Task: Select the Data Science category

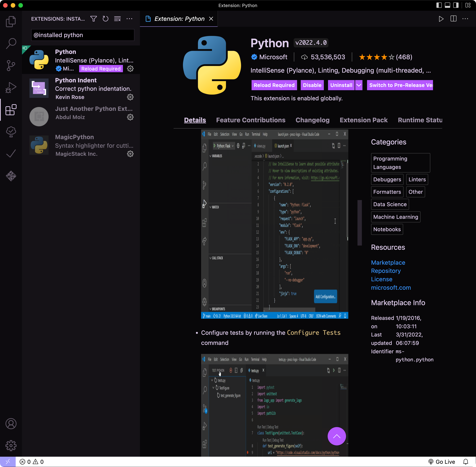Action: (x=390, y=204)
